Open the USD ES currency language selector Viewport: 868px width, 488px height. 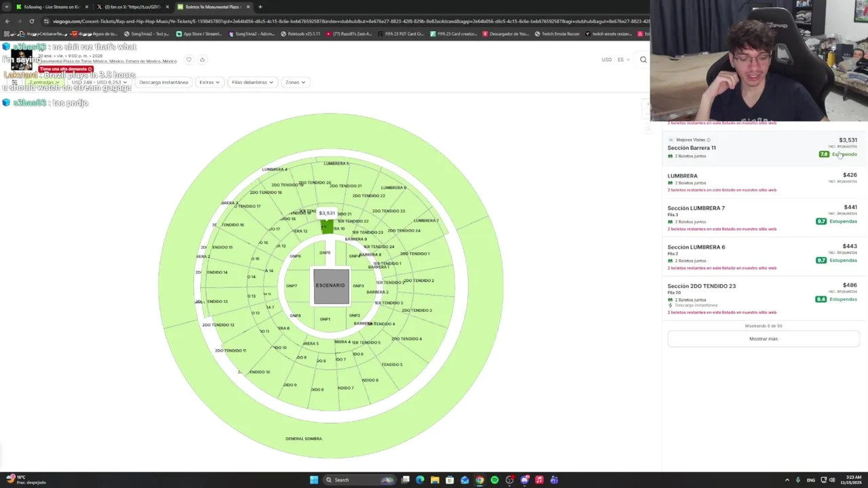coord(615,60)
